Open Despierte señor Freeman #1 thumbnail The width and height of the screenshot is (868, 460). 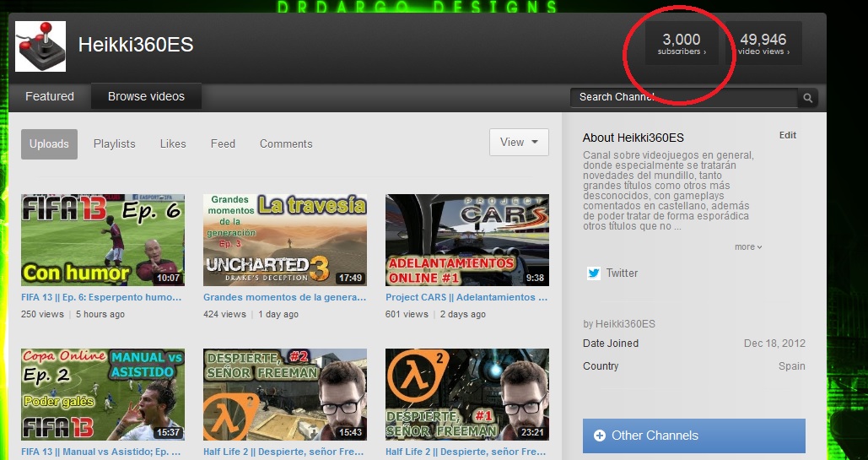(x=467, y=395)
